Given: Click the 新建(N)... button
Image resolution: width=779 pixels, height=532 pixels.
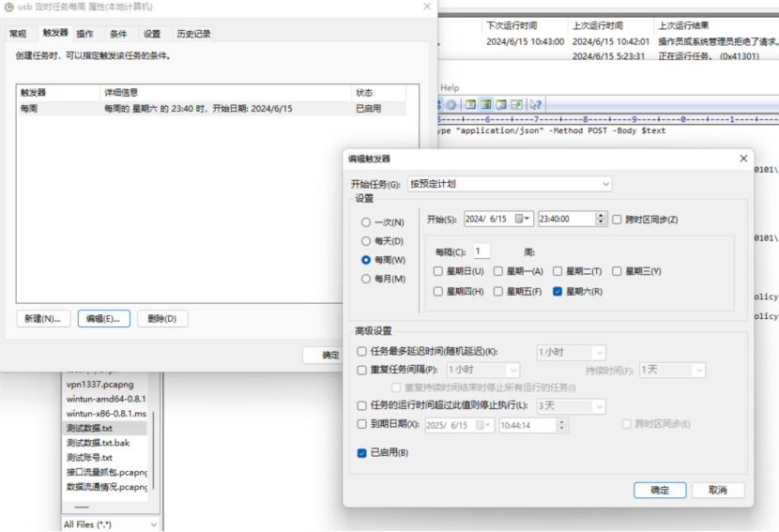Looking at the screenshot, I should (43, 319).
